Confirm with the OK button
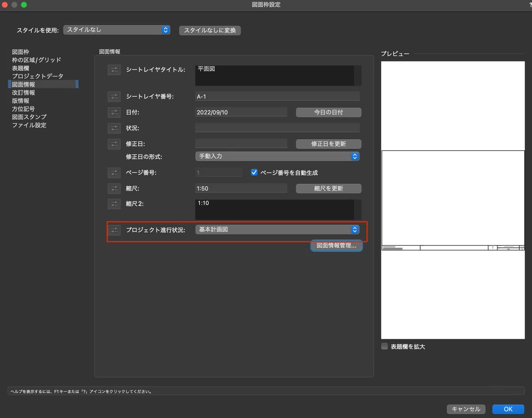 point(508,409)
